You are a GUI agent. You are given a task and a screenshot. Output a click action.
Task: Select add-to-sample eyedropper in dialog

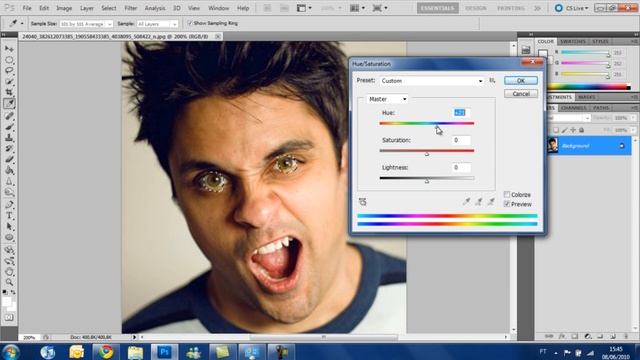tap(479, 201)
